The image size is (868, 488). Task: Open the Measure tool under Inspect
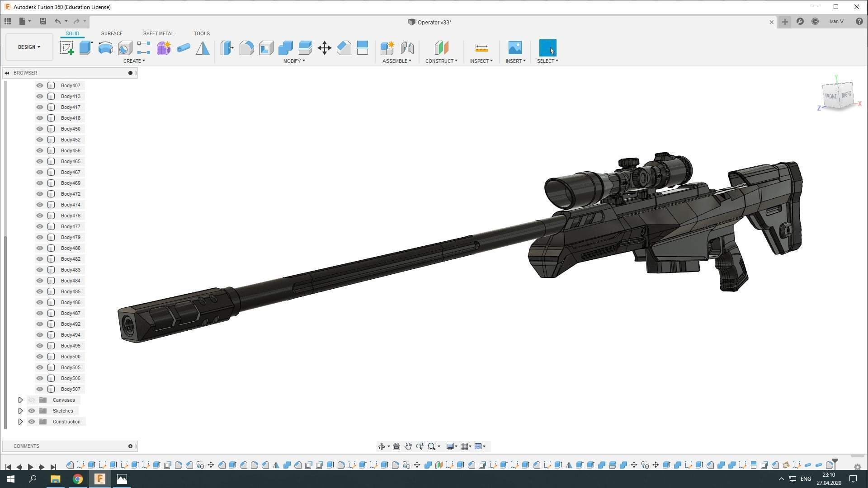coord(481,48)
